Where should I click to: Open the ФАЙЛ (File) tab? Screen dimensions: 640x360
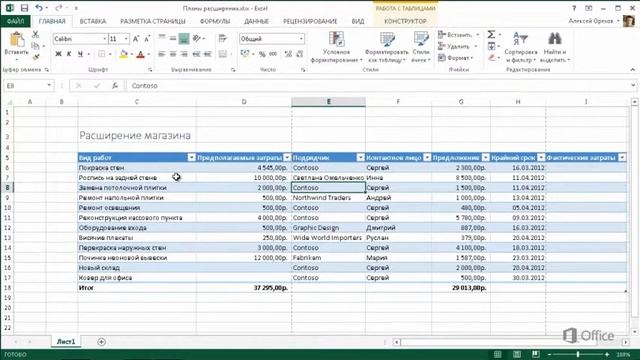pos(15,21)
